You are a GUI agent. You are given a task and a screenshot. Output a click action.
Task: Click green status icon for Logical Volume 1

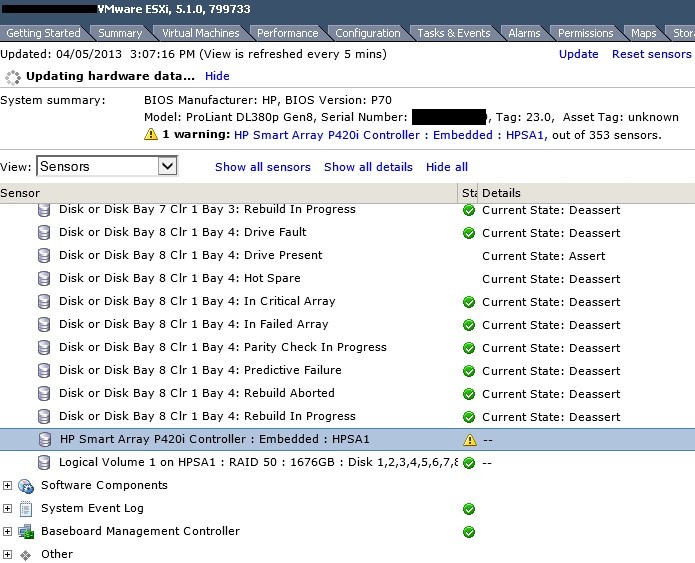click(469, 463)
